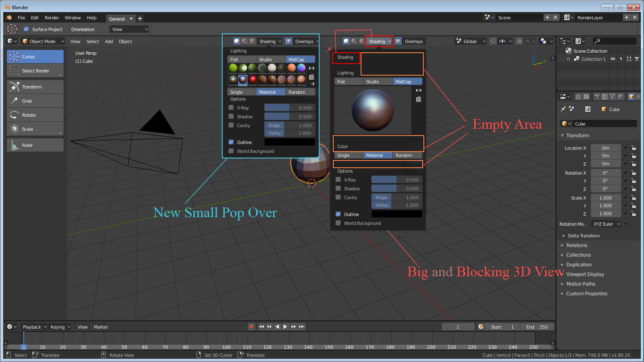Open the XYZ Euler rotation mode dropdown

coord(606,224)
